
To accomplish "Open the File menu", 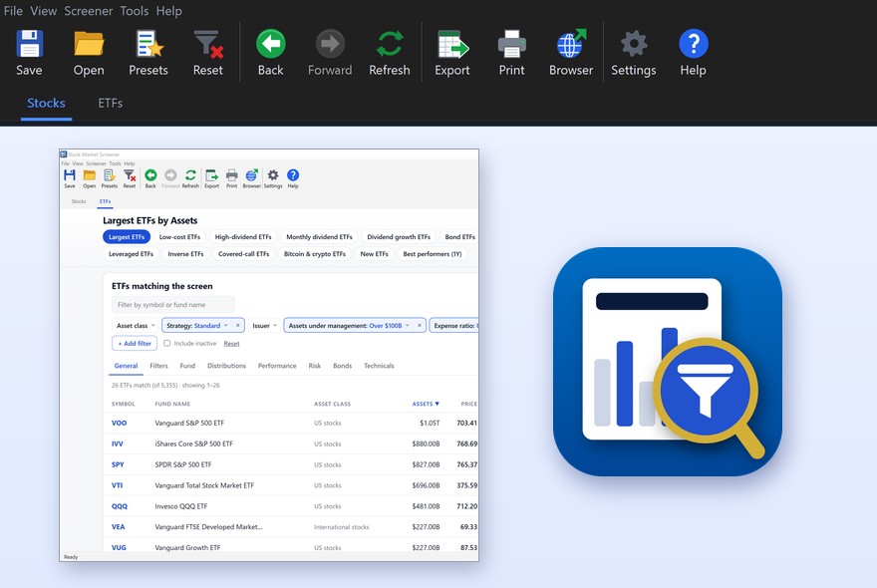I will point(13,11).
